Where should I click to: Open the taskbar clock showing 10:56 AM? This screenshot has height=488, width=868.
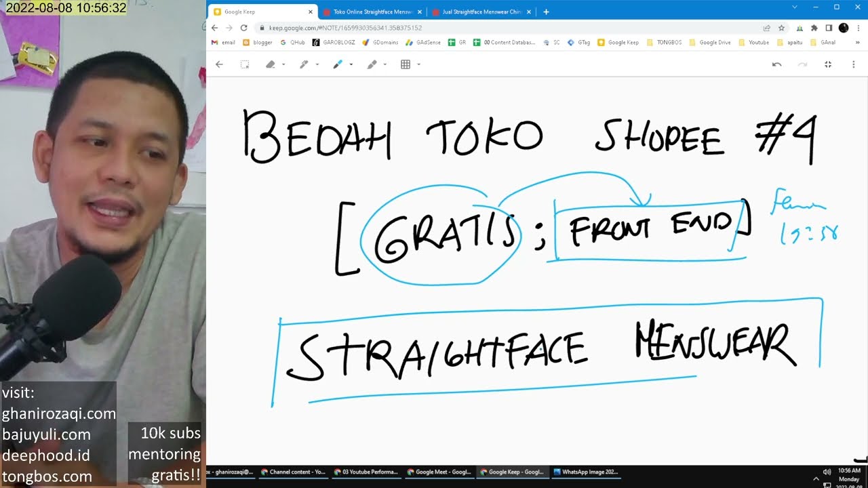849,476
